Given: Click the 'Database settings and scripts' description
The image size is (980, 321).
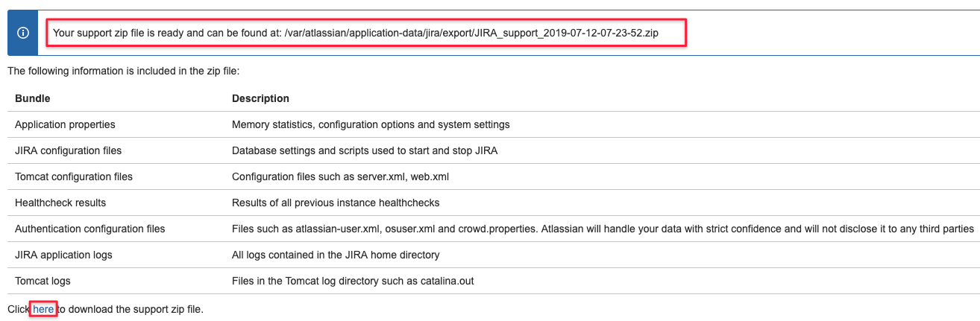Looking at the screenshot, I should pos(365,150).
